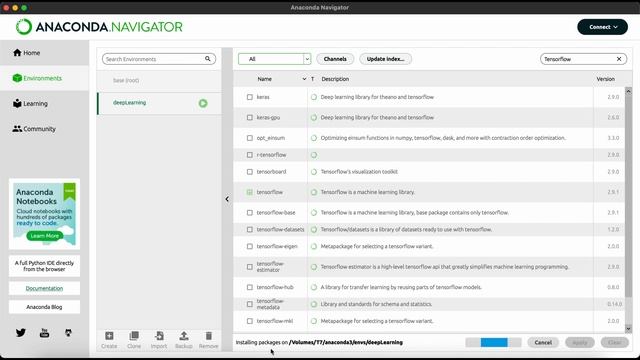
Task: Click the tensorflow-mkl row type icon
Action: point(313,321)
